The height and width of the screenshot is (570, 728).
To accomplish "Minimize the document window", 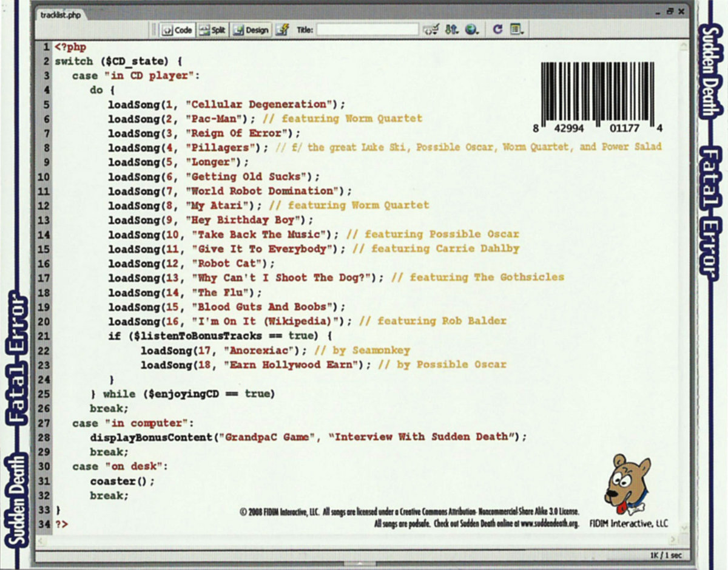I will point(659,12).
